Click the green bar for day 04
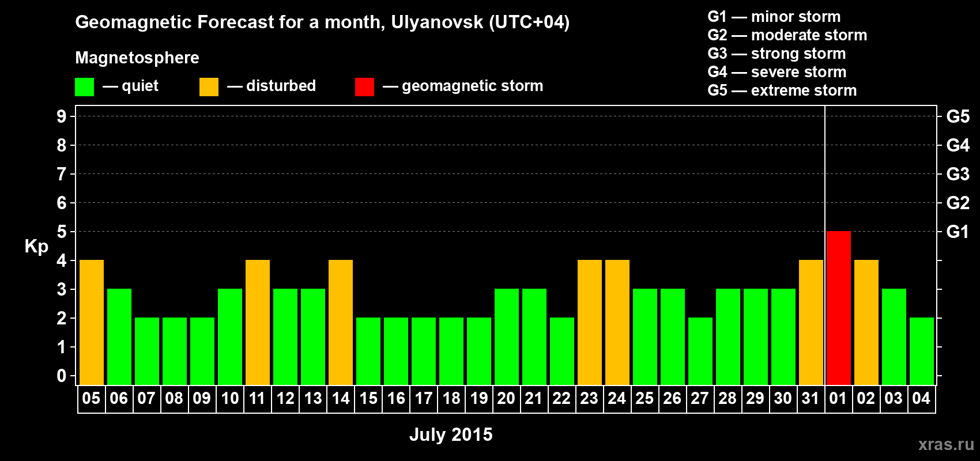 click(x=922, y=351)
